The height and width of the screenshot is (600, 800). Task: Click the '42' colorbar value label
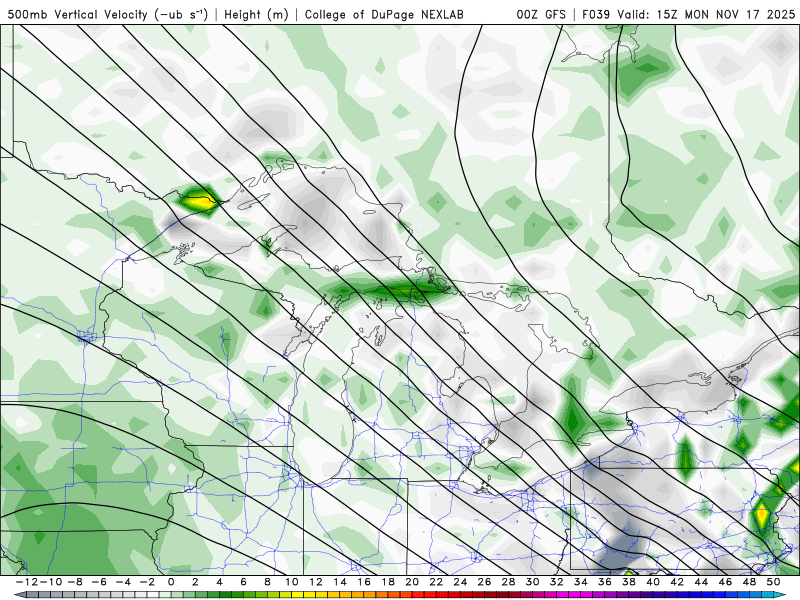(677, 582)
